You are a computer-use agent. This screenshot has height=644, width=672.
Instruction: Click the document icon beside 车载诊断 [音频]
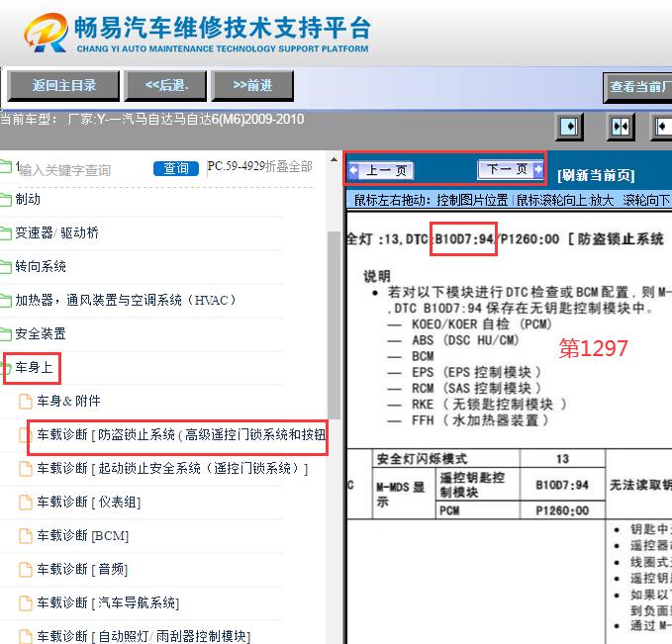tap(26, 570)
